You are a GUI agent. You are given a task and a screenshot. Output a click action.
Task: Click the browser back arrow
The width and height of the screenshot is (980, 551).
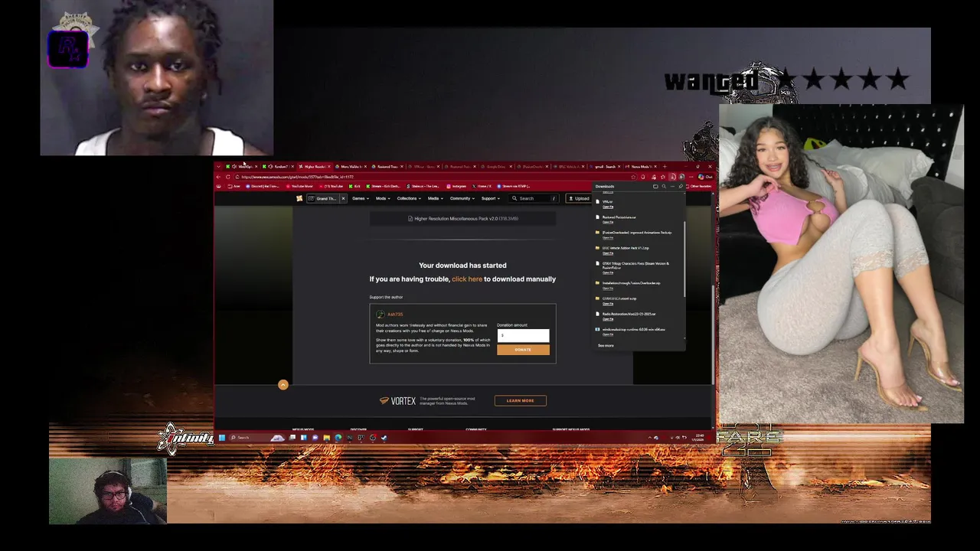pyautogui.click(x=218, y=177)
